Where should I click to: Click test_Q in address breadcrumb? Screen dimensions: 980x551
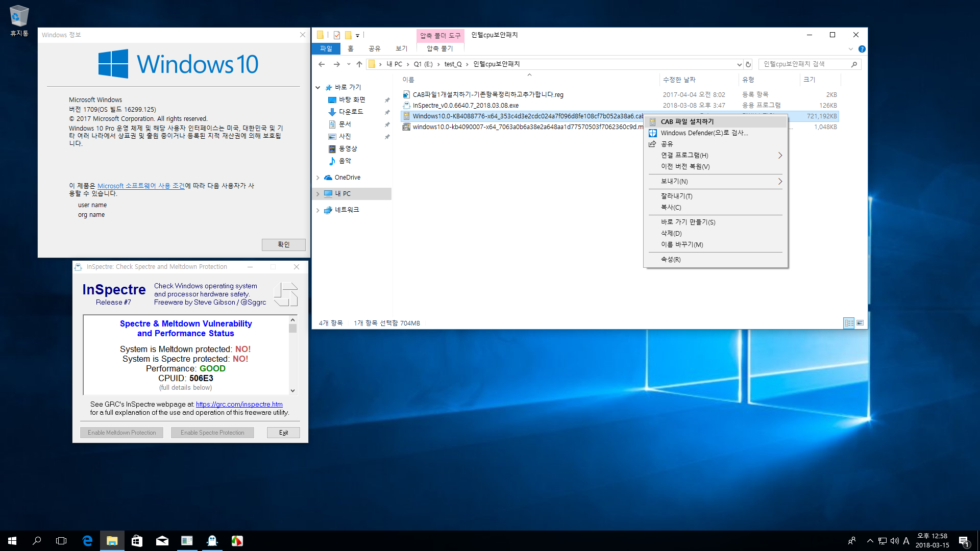[x=453, y=64]
